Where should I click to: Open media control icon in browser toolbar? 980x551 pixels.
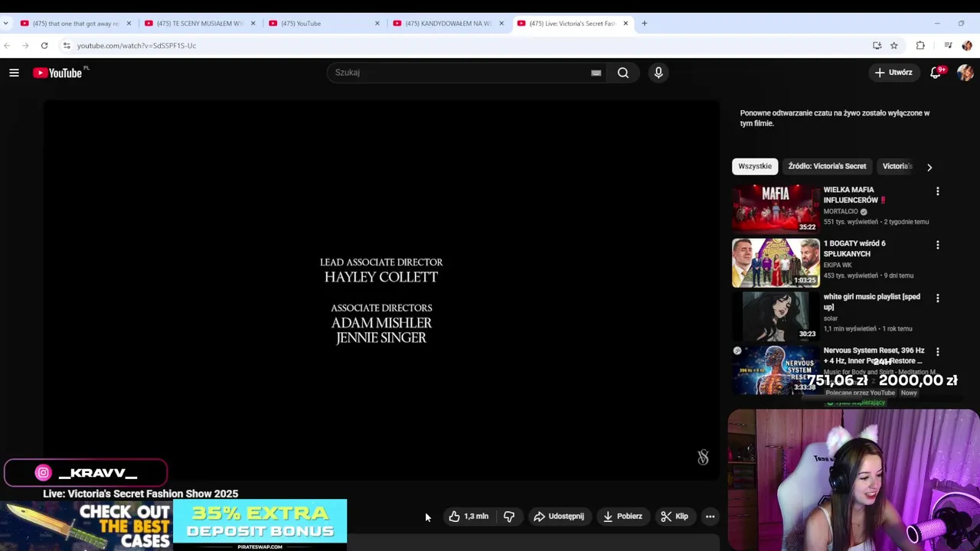pyautogui.click(x=948, y=46)
